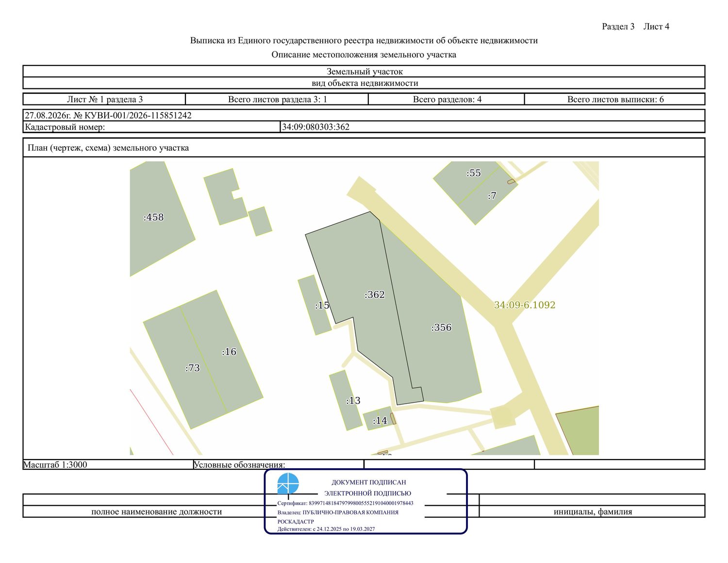
Task: Click the zone label "34:09-6.1092" on the map
Action: 525,305
